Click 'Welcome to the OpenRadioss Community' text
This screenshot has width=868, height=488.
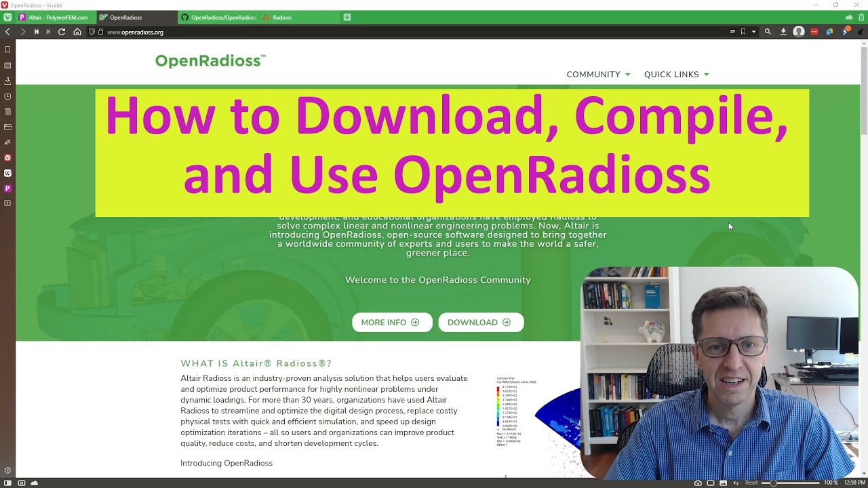point(438,280)
